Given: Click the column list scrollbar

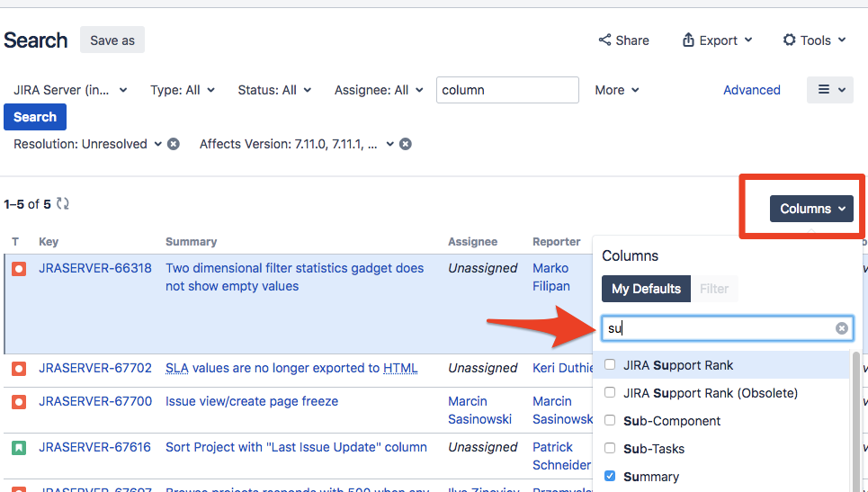Looking at the screenshot, I should [856, 421].
